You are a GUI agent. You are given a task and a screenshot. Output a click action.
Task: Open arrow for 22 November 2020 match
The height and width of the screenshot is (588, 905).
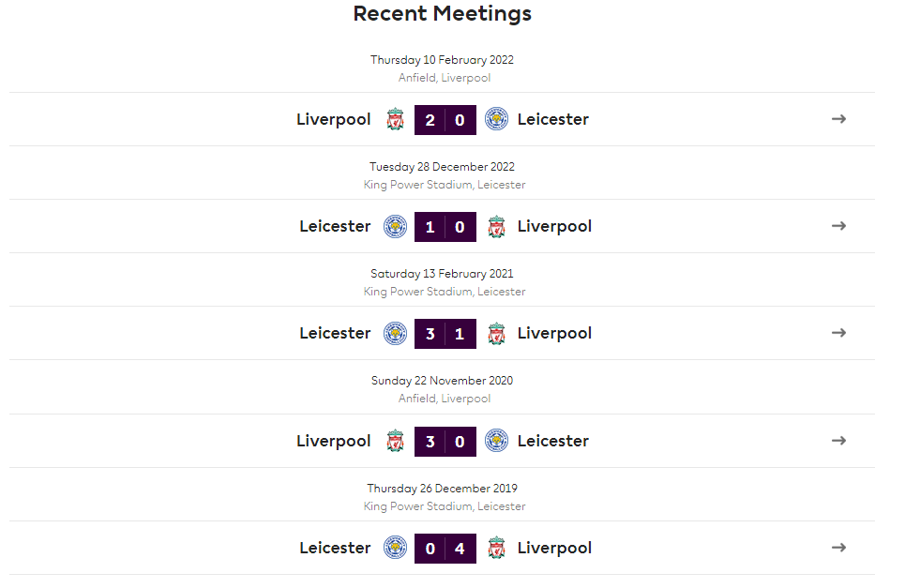pyautogui.click(x=838, y=440)
